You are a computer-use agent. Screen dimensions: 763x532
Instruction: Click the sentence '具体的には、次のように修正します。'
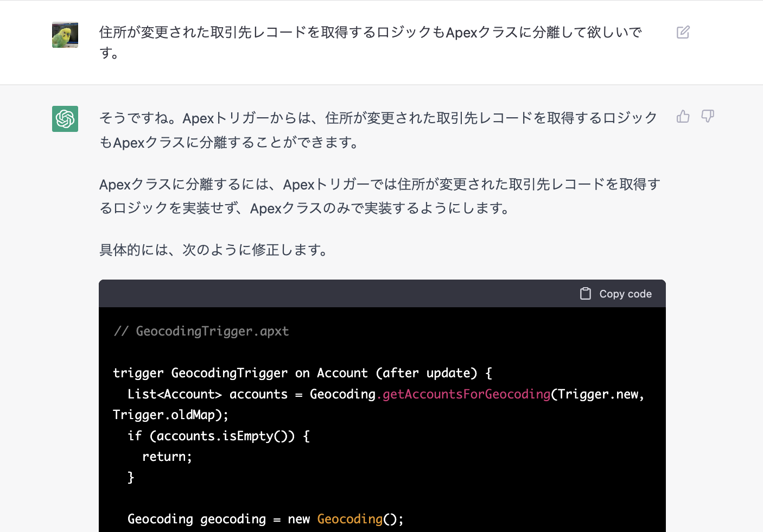214,250
